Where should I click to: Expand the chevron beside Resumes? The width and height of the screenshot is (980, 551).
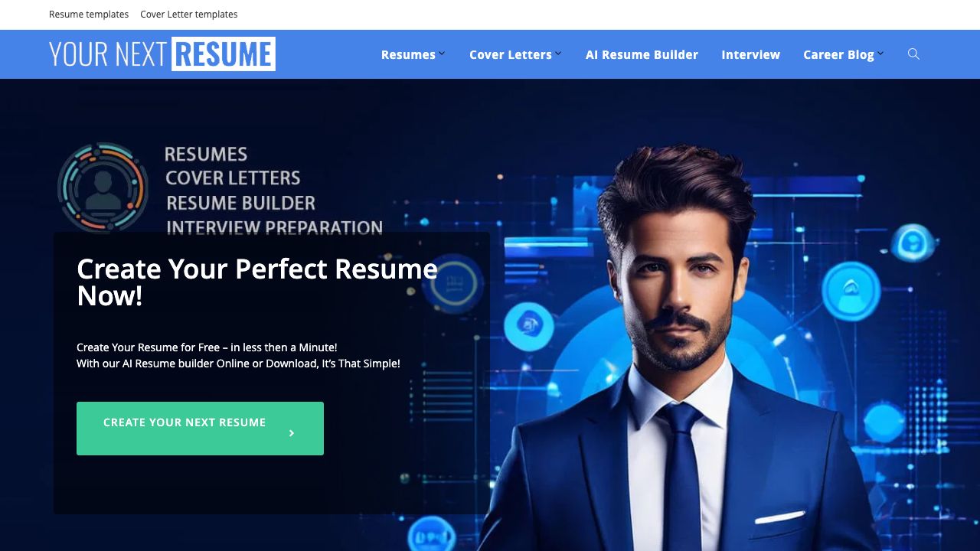pos(442,54)
